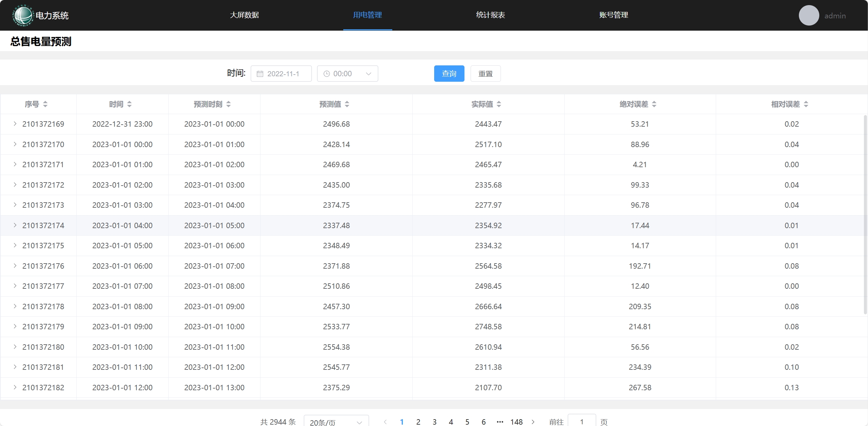Sort by 预测值 column arrows
The image size is (868, 426).
[347, 104]
